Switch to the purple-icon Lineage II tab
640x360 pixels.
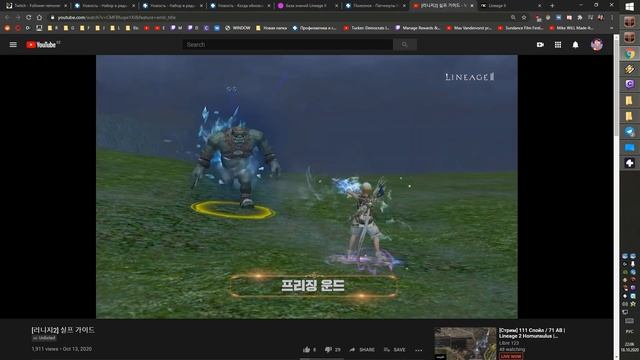[308, 6]
